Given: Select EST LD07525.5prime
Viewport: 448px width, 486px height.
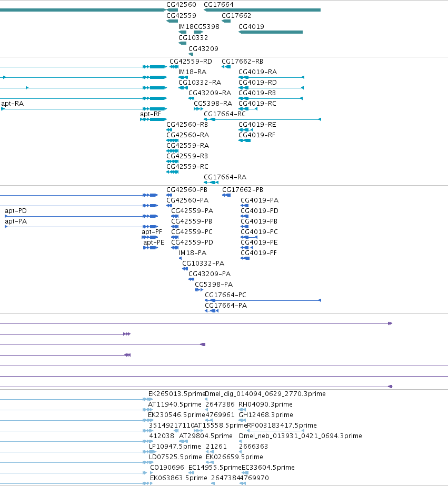Looking at the screenshot, I should coord(175,457).
